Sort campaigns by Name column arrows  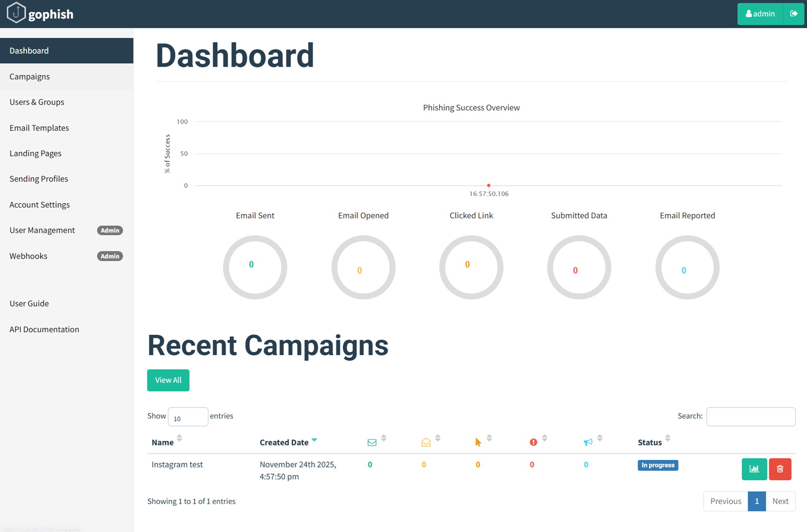(179, 438)
